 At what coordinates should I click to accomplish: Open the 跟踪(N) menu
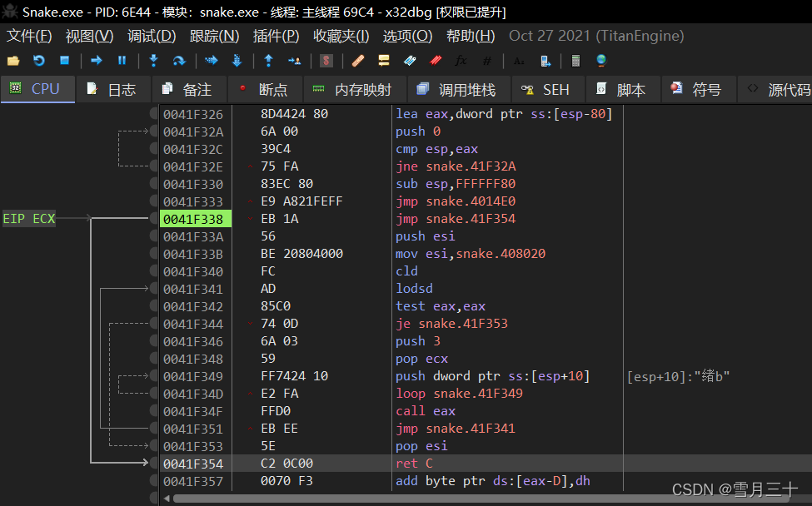point(214,36)
